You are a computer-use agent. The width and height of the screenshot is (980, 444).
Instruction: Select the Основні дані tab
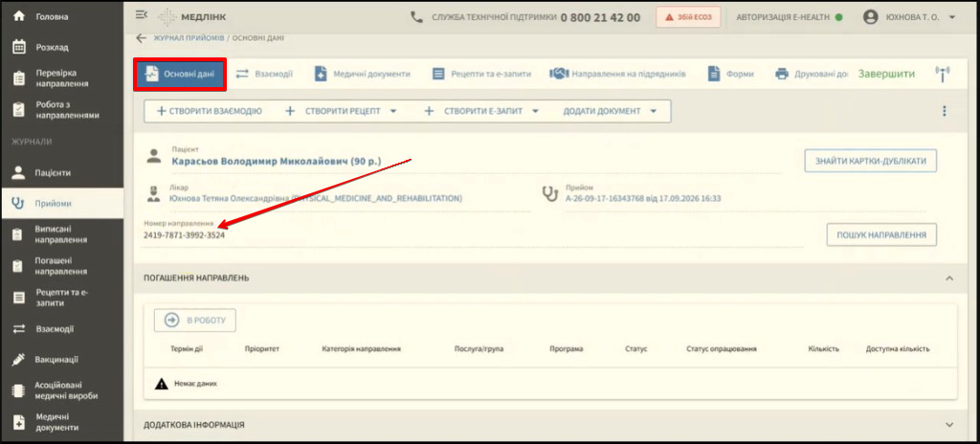180,75
